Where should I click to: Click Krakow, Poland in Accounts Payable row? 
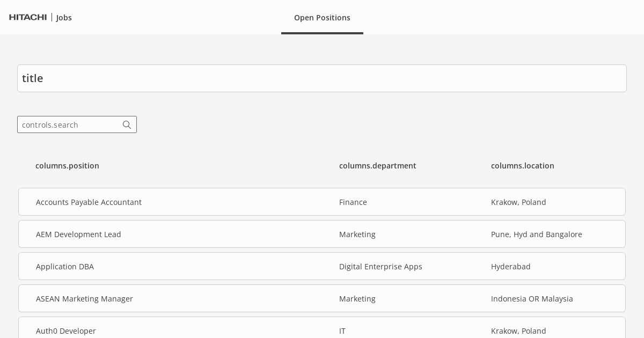click(518, 202)
